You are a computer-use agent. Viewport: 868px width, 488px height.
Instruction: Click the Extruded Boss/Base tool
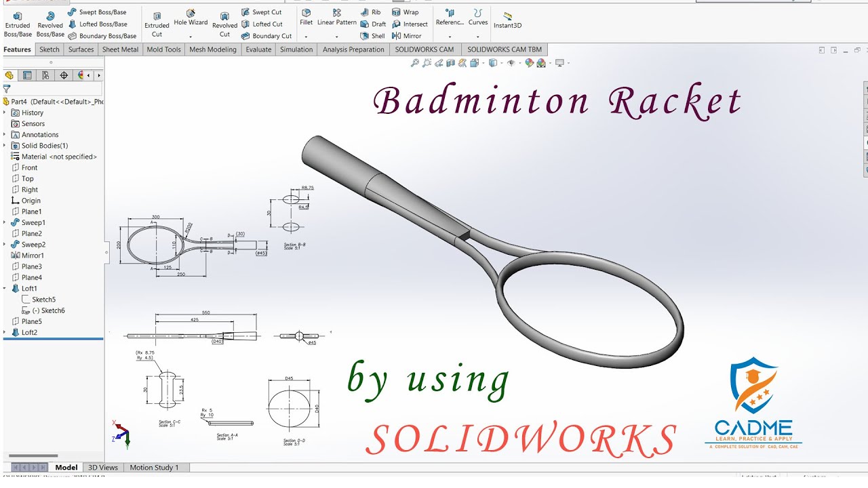click(18, 24)
